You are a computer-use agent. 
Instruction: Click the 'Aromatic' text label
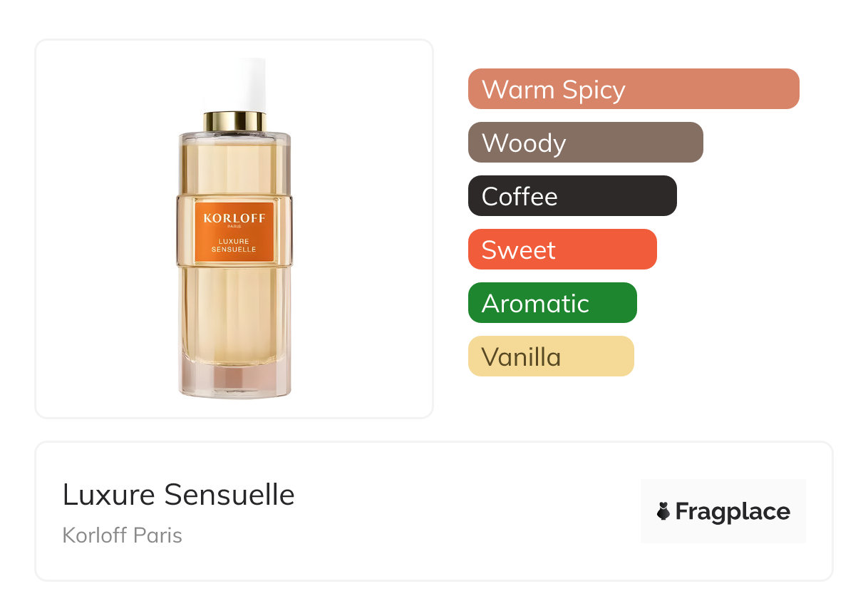pos(535,304)
